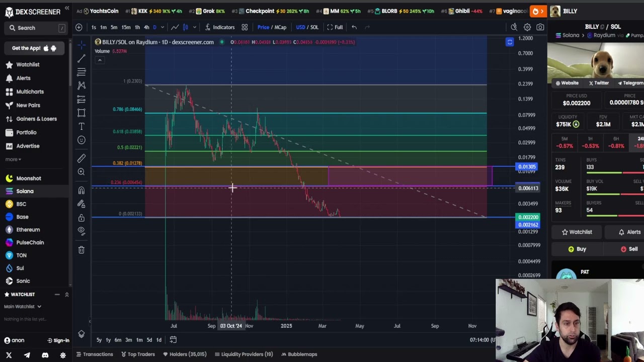Select the rectangle shape tool
The image size is (644, 362).
pos(82,113)
